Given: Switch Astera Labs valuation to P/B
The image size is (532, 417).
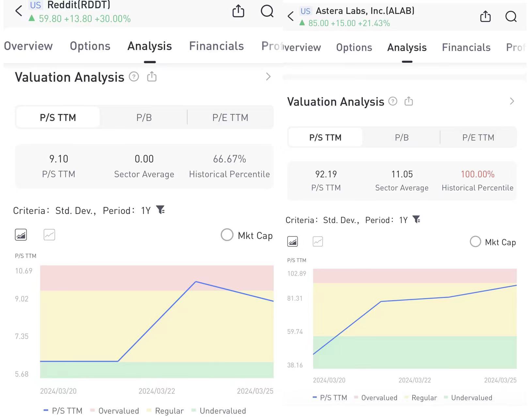Looking at the screenshot, I should pyautogui.click(x=402, y=137).
